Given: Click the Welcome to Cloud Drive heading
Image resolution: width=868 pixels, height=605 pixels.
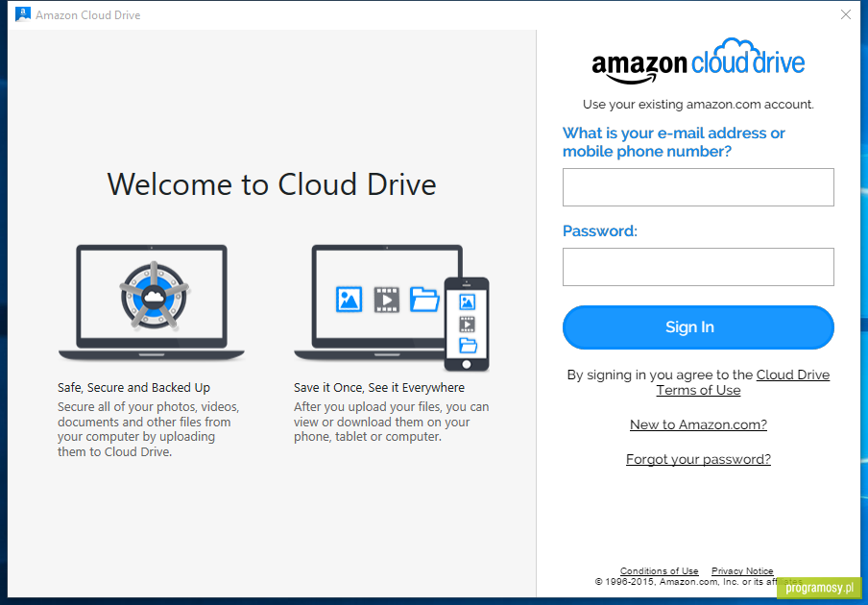Looking at the screenshot, I should pos(272,184).
